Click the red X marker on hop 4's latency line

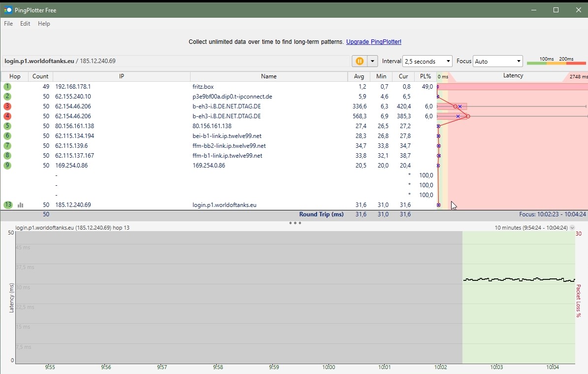tap(457, 116)
